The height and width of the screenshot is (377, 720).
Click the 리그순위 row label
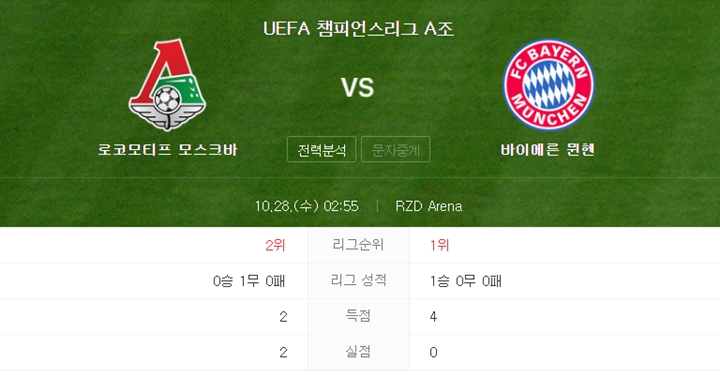pos(358,245)
